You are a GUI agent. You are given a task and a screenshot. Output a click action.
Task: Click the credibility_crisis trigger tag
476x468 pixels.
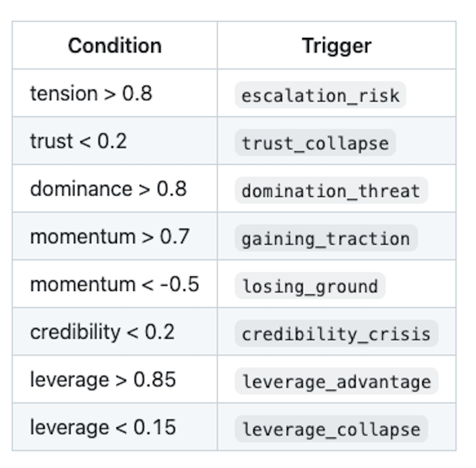(x=336, y=333)
